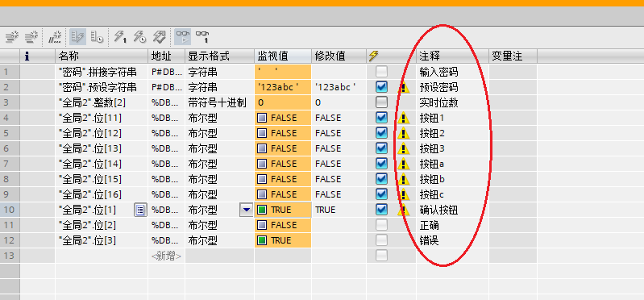Toggle the show all modify columns icon

[x=77, y=37]
